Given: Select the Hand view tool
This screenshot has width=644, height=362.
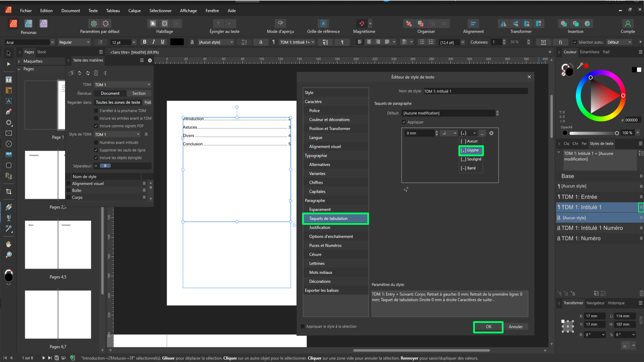Looking at the screenshot, I should pyautogui.click(x=9, y=244).
